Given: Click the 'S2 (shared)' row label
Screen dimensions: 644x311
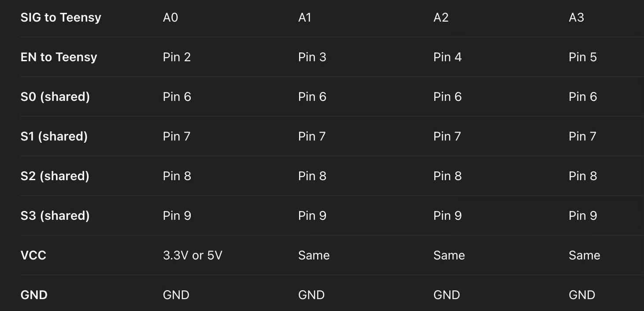Looking at the screenshot, I should [55, 176].
